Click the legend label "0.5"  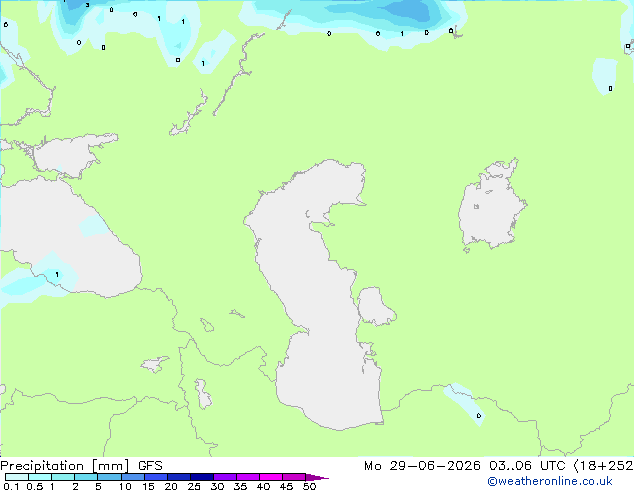click(35, 486)
